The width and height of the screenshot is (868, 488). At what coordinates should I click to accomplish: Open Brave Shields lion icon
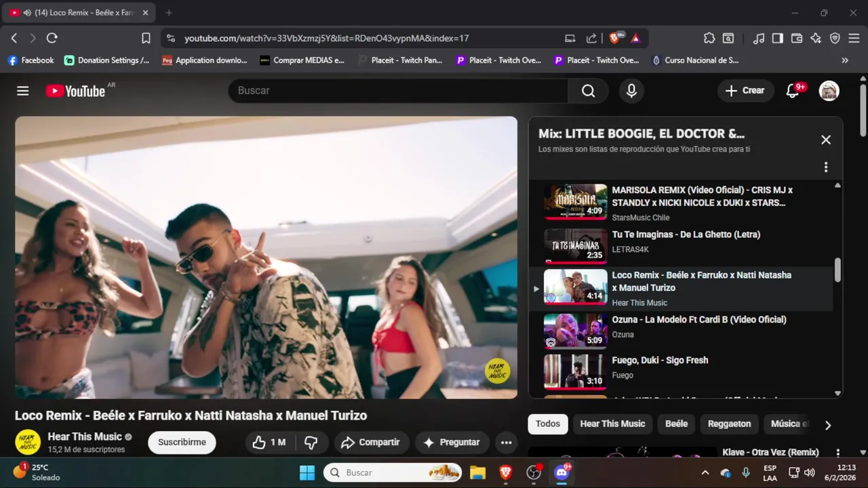[x=615, y=39]
